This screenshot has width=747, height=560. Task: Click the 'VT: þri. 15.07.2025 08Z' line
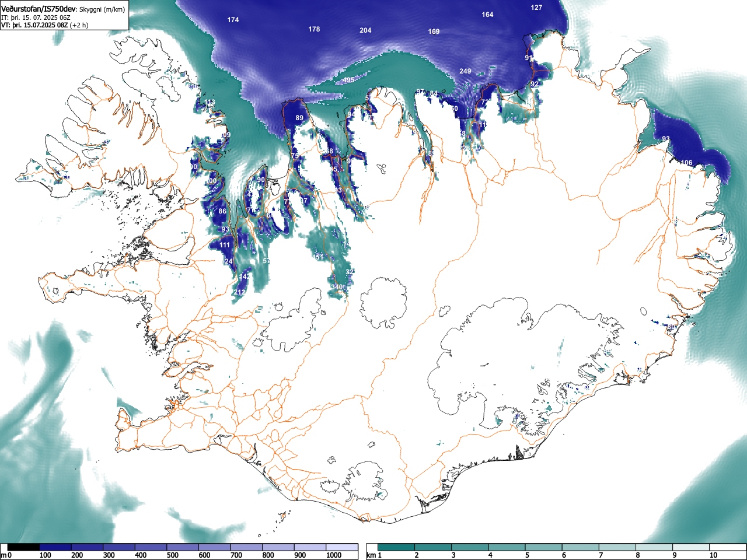pyautogui.click(x=35, y=25)
